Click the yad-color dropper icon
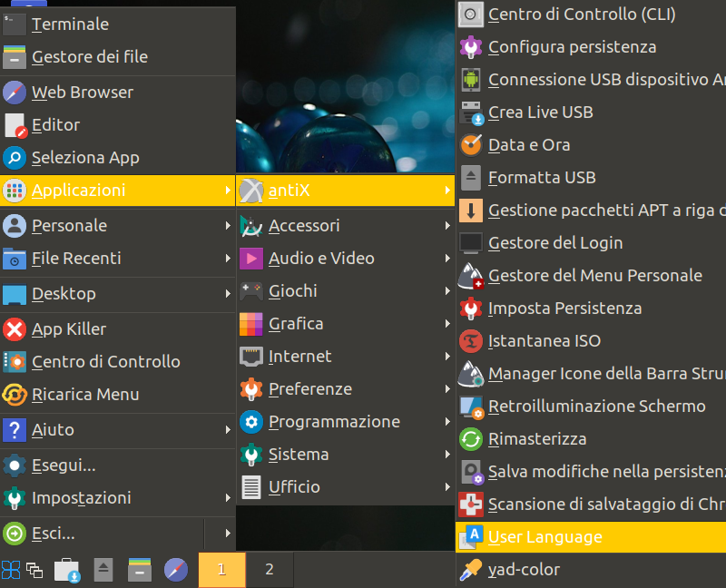Image resolution: width=726 pixels, height=588 pixels. pos(471,570)
